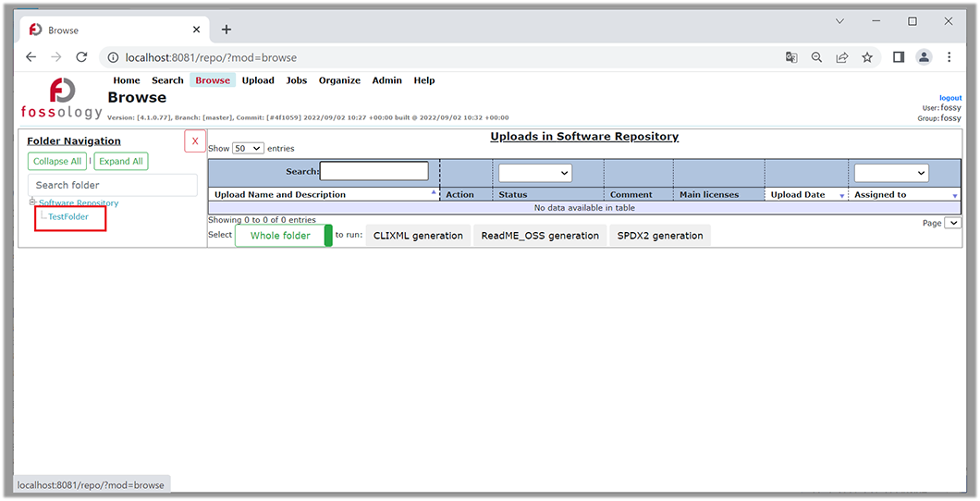Screen dimensions: 980x501
Task: Go back using browser back arrow
Action: click(x=31, y=57)
